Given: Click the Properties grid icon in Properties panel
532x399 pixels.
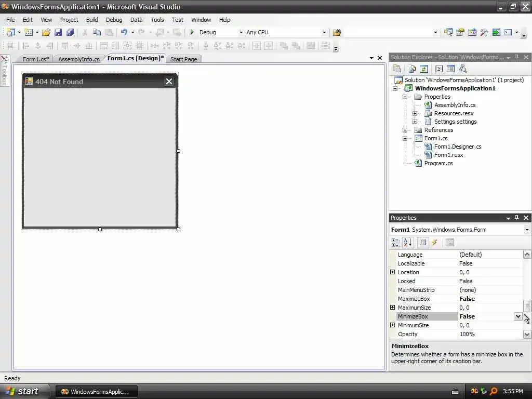Looking at the screenshot, I should (x=423, y=242).
